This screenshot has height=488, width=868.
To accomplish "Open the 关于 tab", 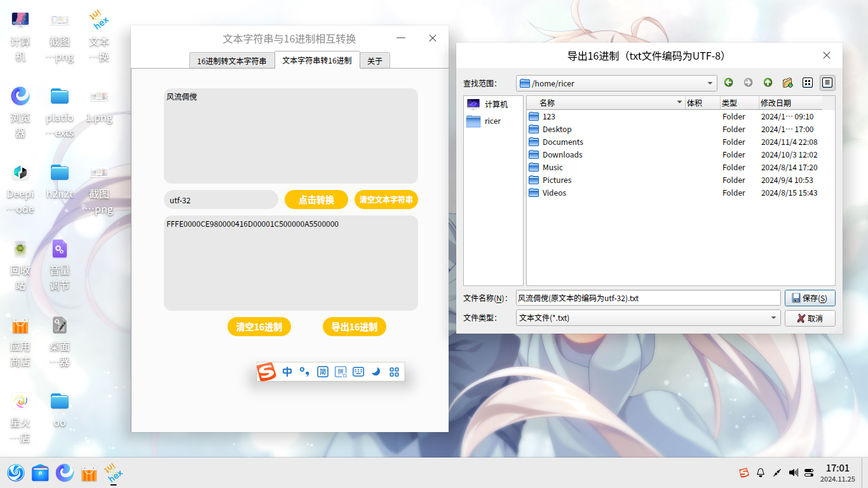I will click(x=375, y=61).
